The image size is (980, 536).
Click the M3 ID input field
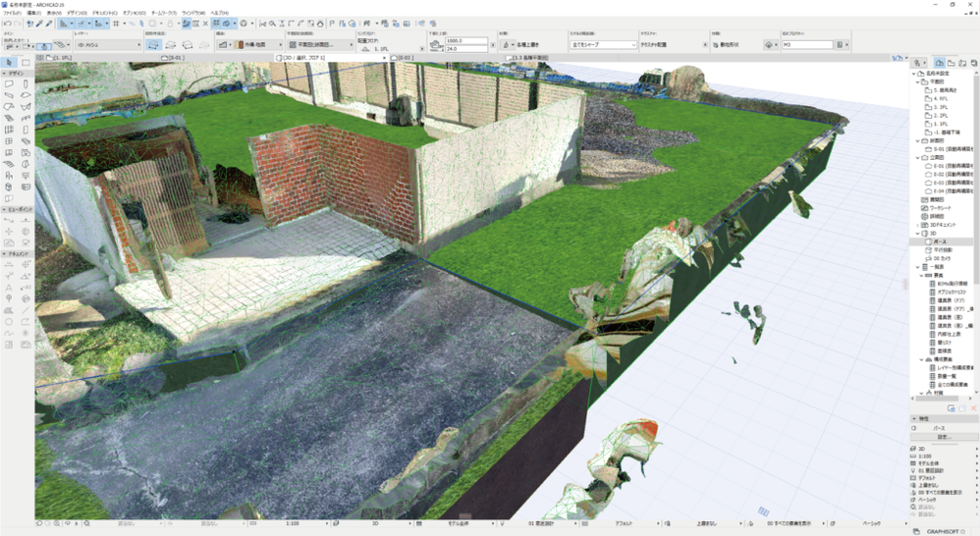[807, 45]
